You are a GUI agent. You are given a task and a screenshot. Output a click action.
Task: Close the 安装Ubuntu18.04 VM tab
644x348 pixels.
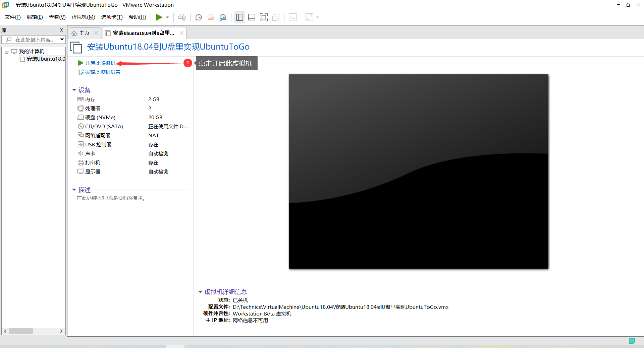pos(181,33)
